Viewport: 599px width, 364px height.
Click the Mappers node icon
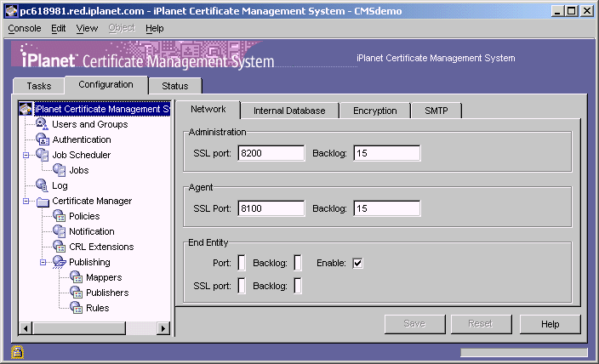pyautogui.click(x=76, y=277)
